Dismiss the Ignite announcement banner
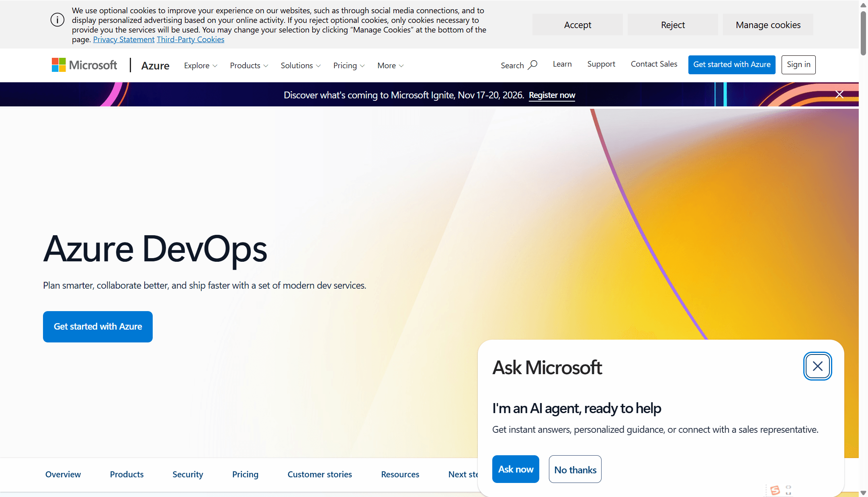This screenshot has width=868, height=497. coord(839,94)
